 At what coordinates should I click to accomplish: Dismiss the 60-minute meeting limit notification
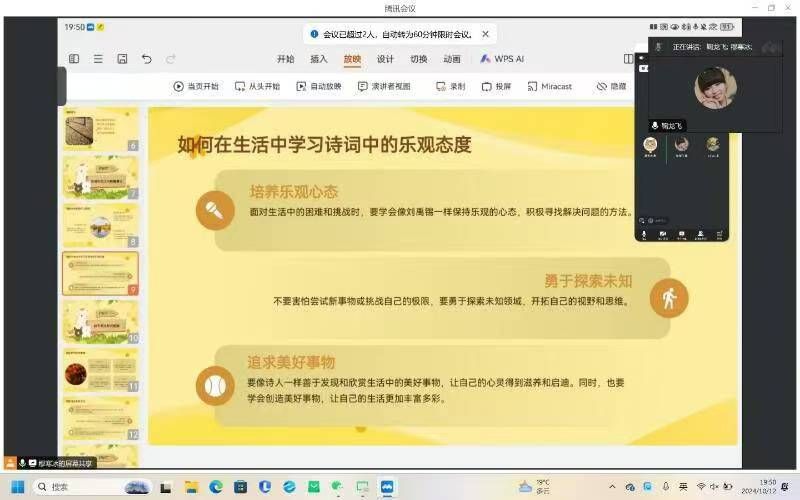(x=486, y=34)
